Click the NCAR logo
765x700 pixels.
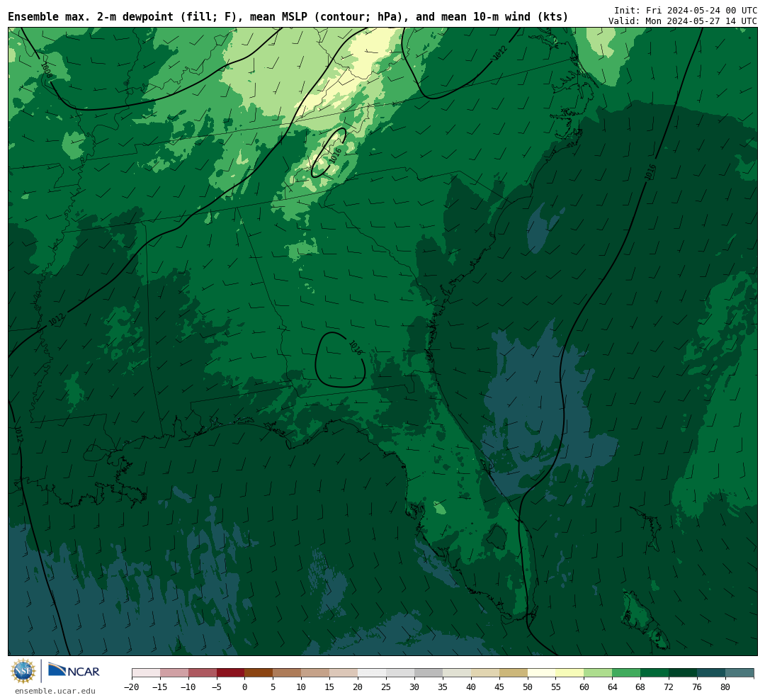pyautogui.click(x=74, y=671)
